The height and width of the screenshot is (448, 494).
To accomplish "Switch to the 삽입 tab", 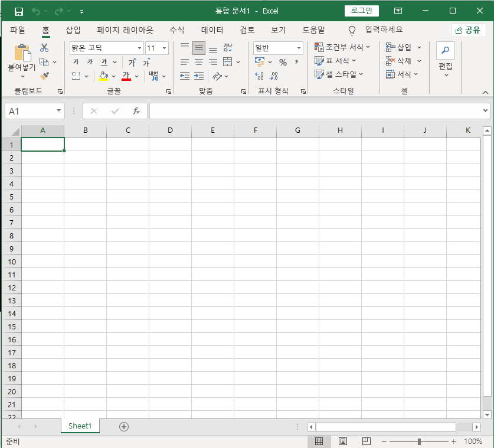I will 73,30.
